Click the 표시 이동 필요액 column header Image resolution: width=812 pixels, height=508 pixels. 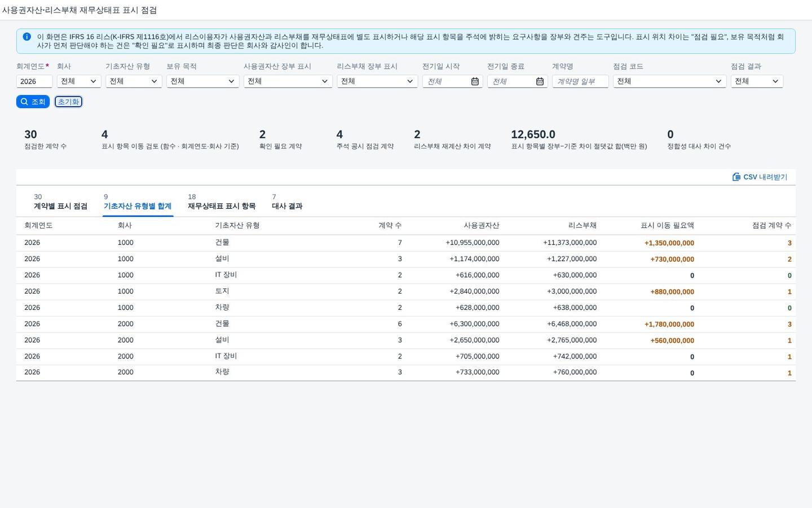click(x=667, y=226)
